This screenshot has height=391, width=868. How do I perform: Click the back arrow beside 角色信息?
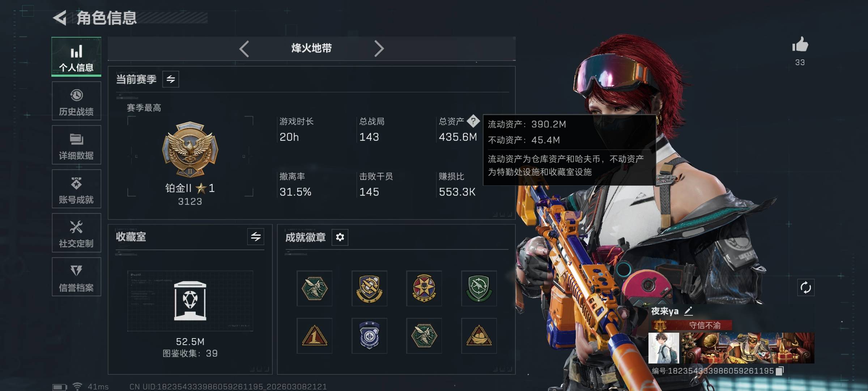tap(60, 18)
